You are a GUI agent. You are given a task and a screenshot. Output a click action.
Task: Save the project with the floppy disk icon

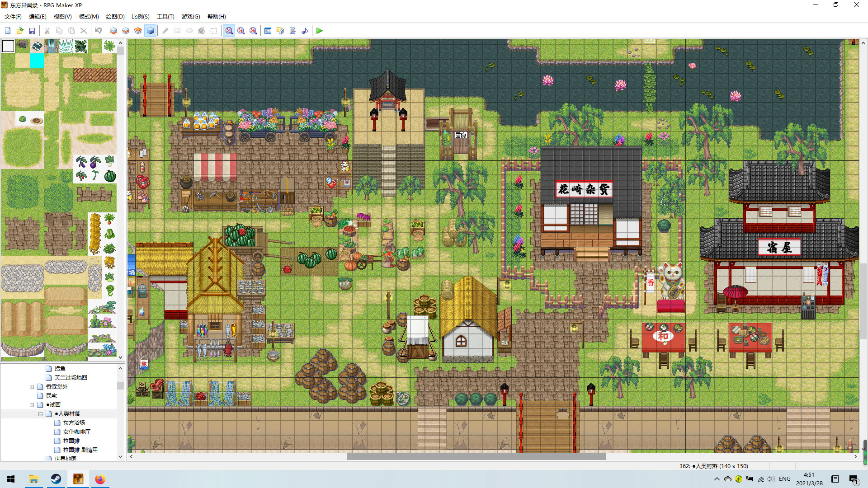click(32, 31)
